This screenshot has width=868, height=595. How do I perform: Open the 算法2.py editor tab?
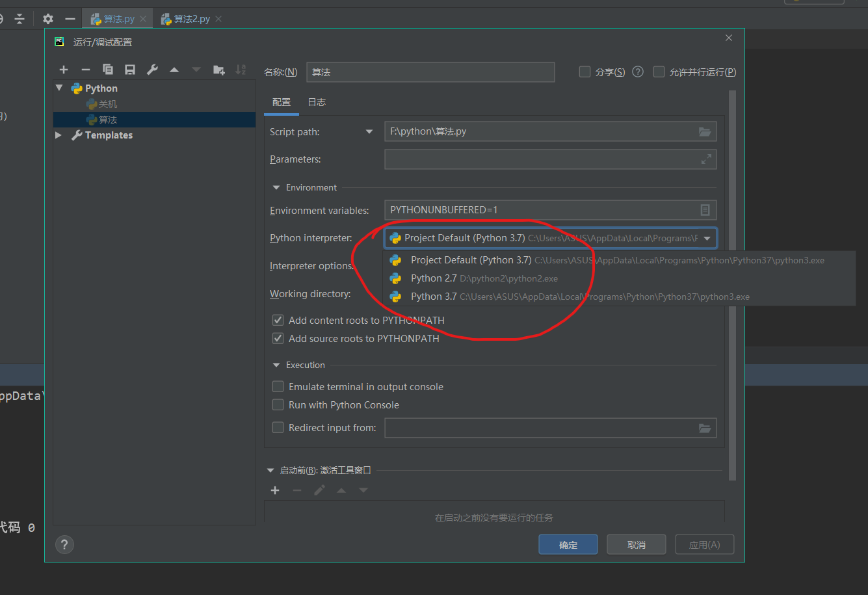pyautogui.click(x=191, y=19)
